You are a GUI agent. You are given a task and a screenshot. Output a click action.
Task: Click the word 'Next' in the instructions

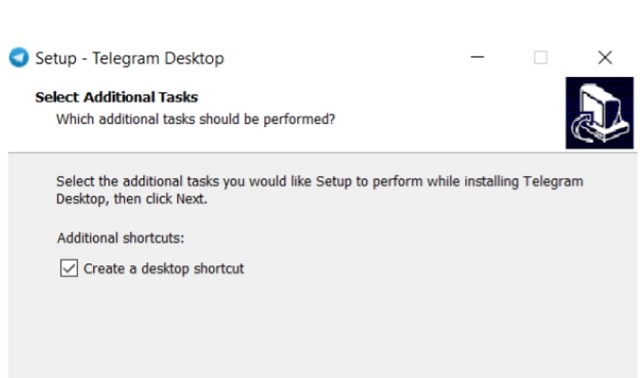189,199
